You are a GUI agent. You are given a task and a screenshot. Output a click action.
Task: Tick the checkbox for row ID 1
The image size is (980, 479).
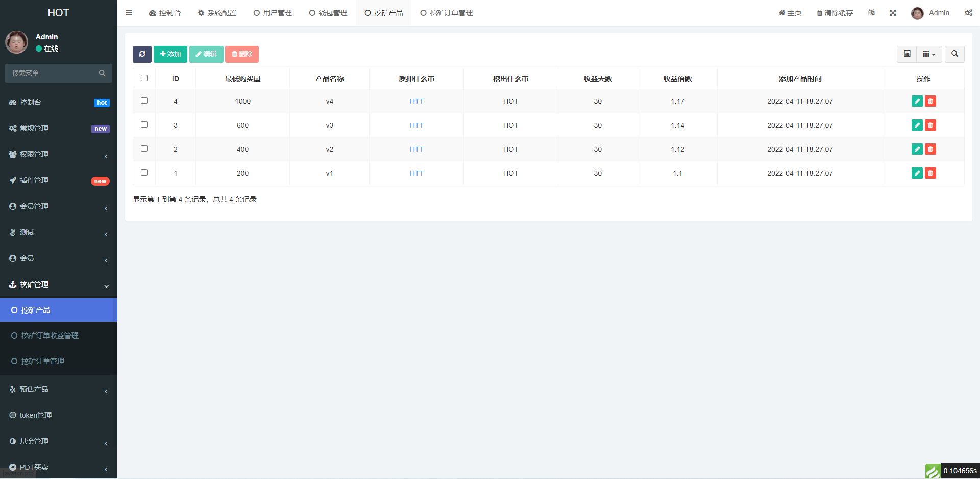click(144, 173)
